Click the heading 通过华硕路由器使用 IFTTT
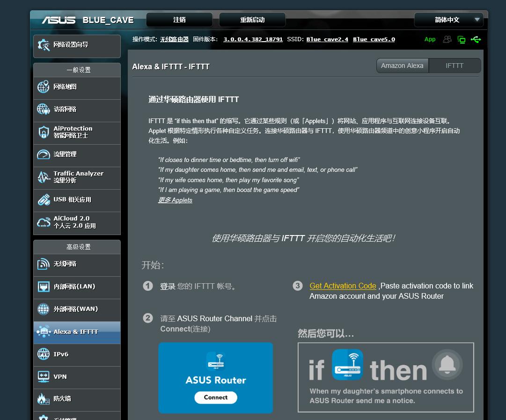Image resolution: width=506 pixels, height=420 pixels. point(194,99)
